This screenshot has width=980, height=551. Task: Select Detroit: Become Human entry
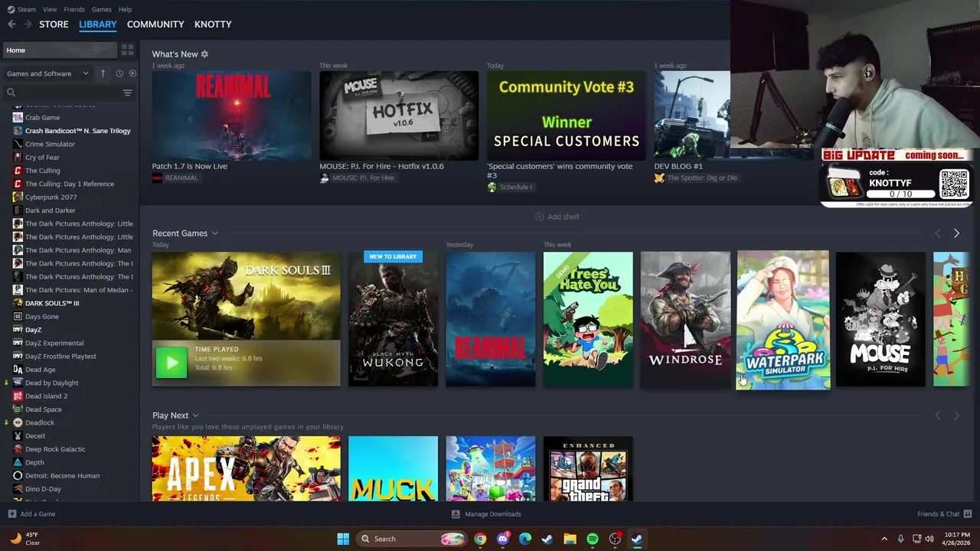pos(62,476)
